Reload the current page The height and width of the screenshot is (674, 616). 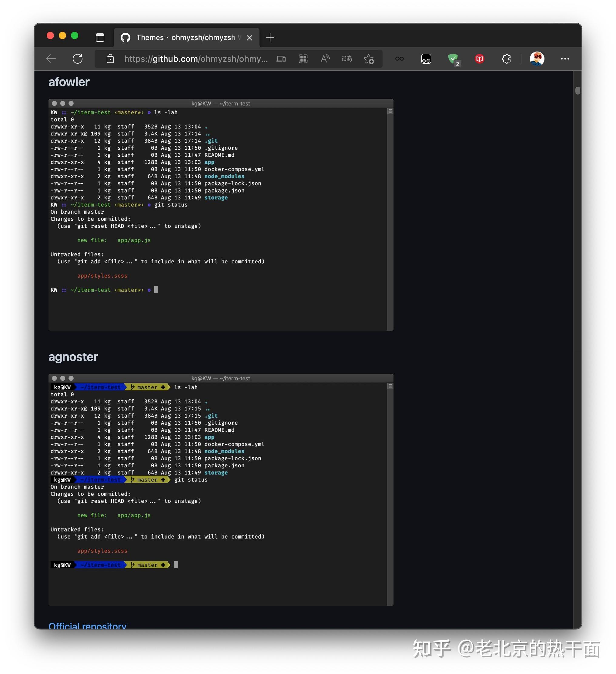[x=78, y=59]
